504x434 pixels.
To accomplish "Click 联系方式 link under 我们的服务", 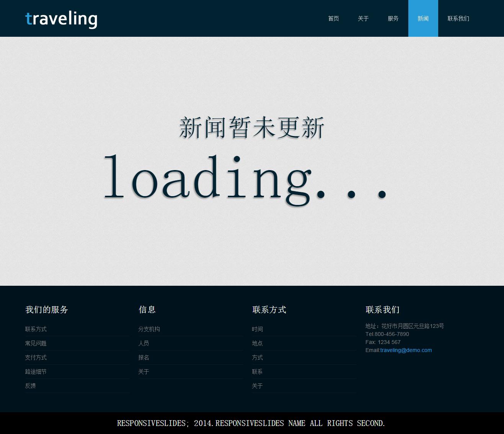I will coord(36,329).
